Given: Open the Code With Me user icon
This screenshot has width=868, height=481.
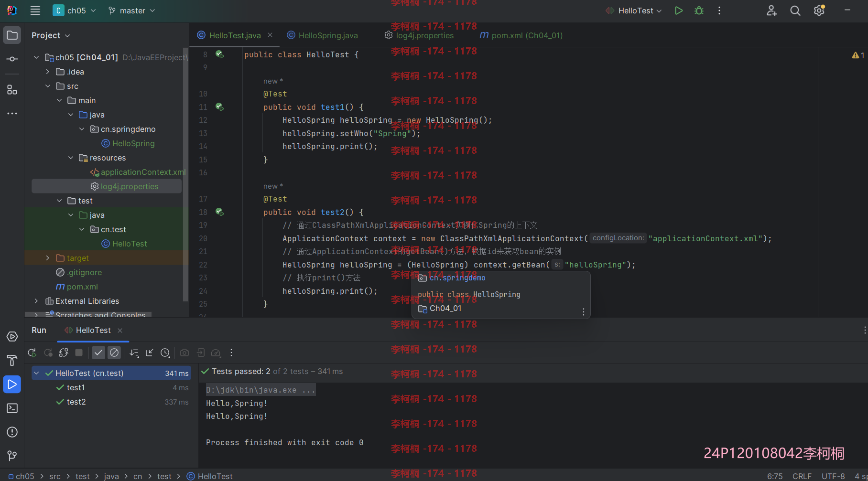Looking at the screenshot, I should (771, 11).
